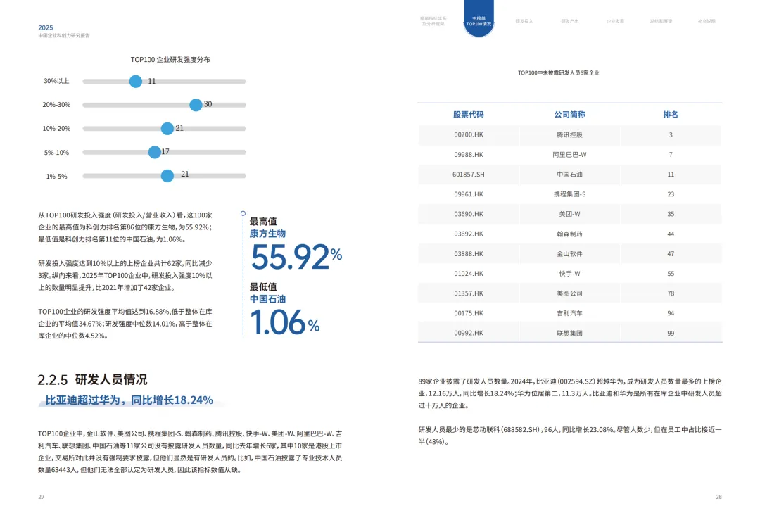
Task: Click the stock code 03692.HK
Action: 469,234
